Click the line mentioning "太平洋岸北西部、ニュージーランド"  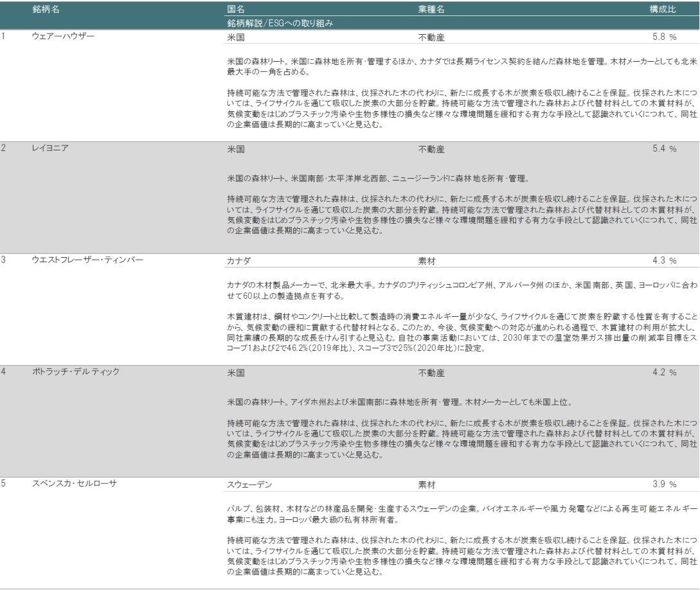379,179
